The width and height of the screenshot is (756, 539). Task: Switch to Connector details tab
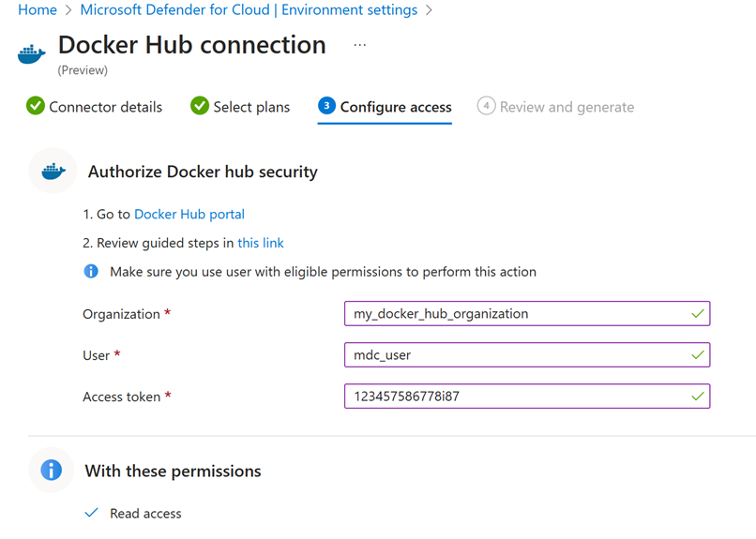pos(105,107)
